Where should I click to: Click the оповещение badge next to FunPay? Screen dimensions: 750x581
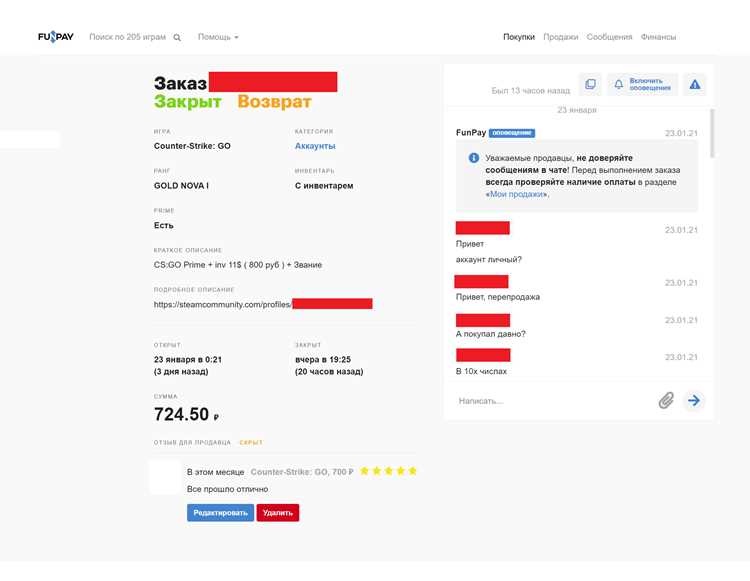pyautogui.click(x=512, y=133)
